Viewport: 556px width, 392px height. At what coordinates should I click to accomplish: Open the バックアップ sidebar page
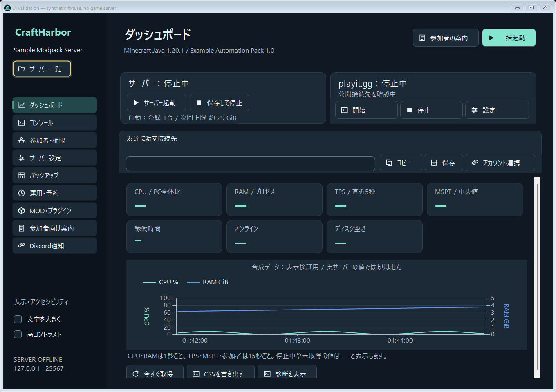55,175
